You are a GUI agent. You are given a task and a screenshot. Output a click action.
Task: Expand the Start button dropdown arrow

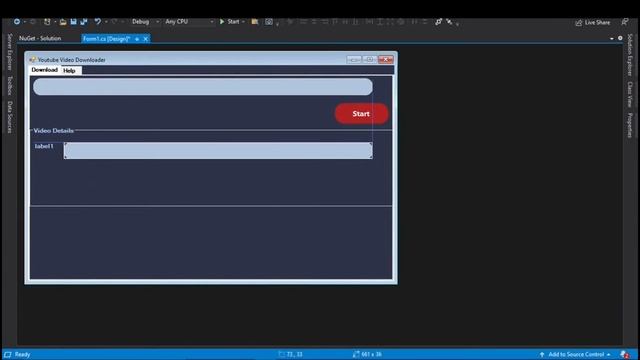tap(243, 22)
